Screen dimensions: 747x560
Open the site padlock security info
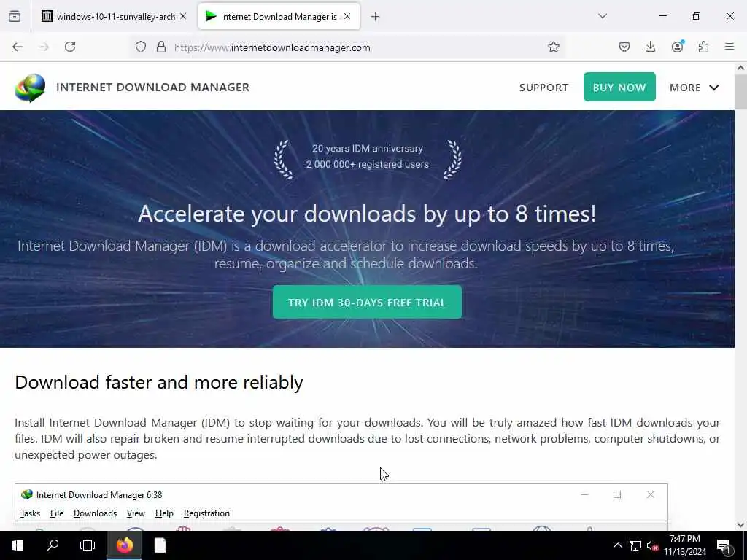161,47
